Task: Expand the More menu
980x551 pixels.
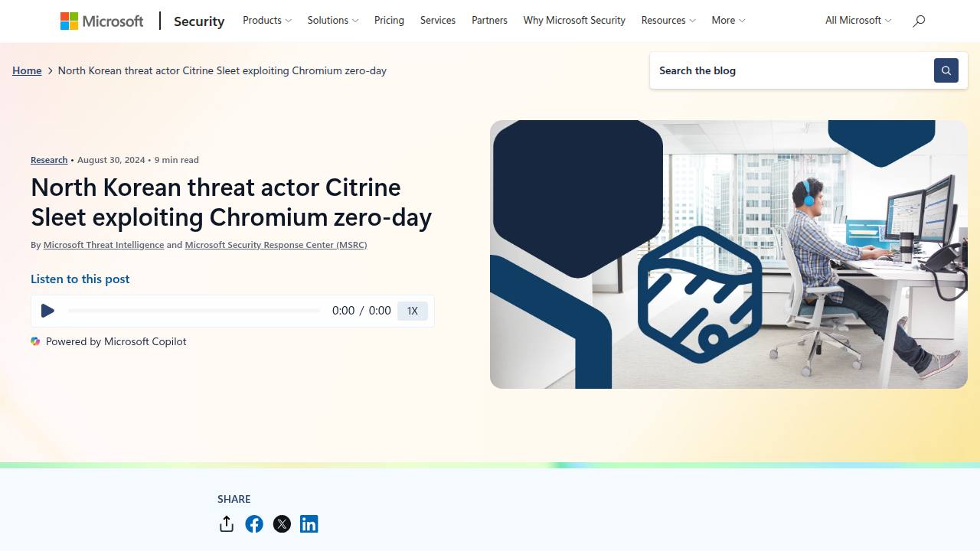Action: 728,21
